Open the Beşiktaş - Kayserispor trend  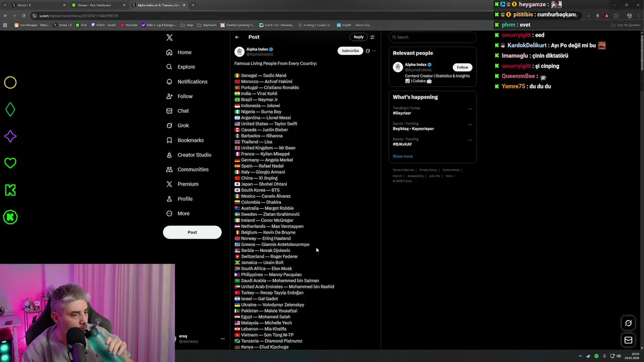click(413, 129)
